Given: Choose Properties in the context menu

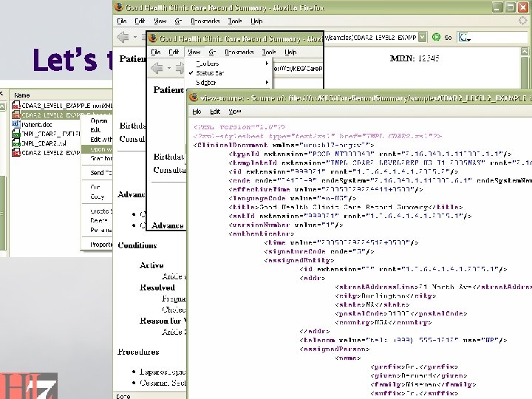Looking at the screenshot, I should pyautogui.click(x=101, y=245).
